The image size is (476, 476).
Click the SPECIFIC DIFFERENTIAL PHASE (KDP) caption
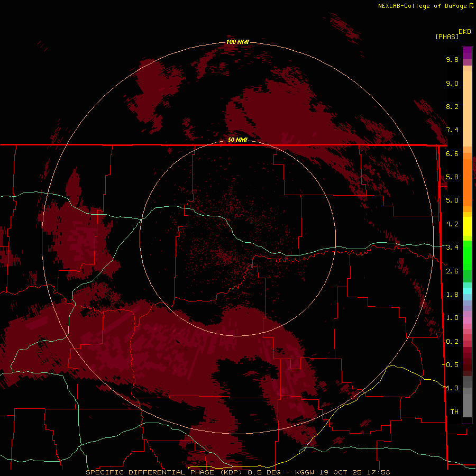pyautogui.click(x=165, y=472)
